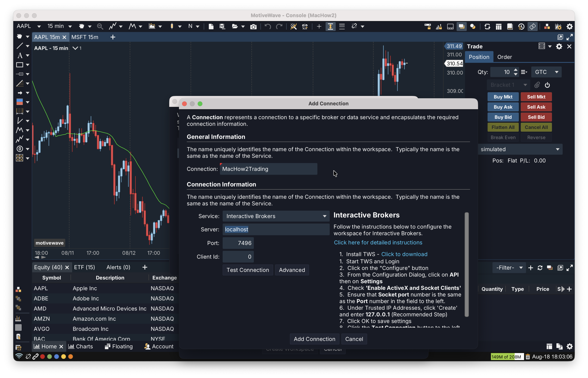Viewport: 588px width, 378px height.
Task: Click the Buy Mkt button
Action: [x=503, y=97]
